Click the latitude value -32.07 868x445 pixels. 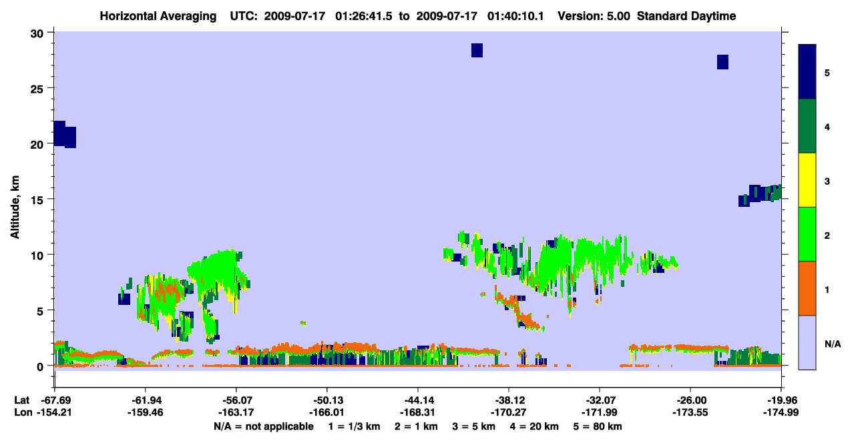pyautogui.click(x=600, y=400)
